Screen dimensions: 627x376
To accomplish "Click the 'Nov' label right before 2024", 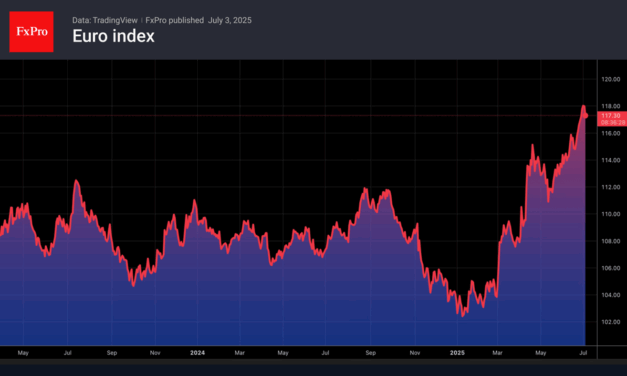I will click(x=155, y=353).
